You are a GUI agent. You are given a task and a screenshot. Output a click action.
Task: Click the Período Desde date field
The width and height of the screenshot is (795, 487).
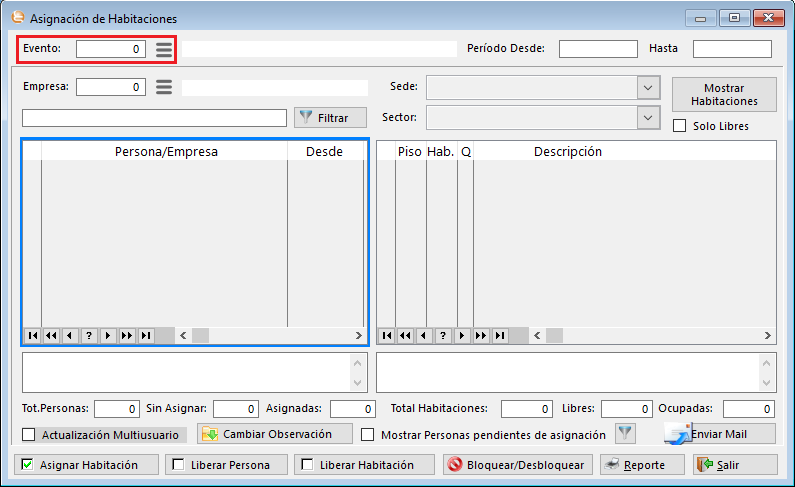coord(598,49)
